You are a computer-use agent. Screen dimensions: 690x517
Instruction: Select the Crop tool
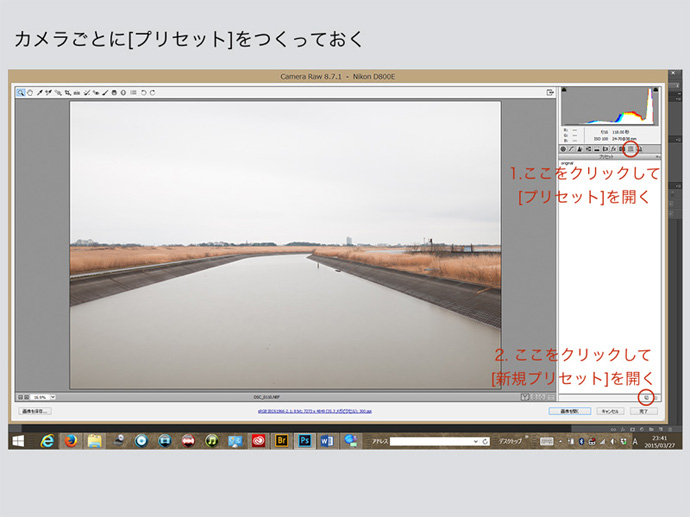click(68, 93)
